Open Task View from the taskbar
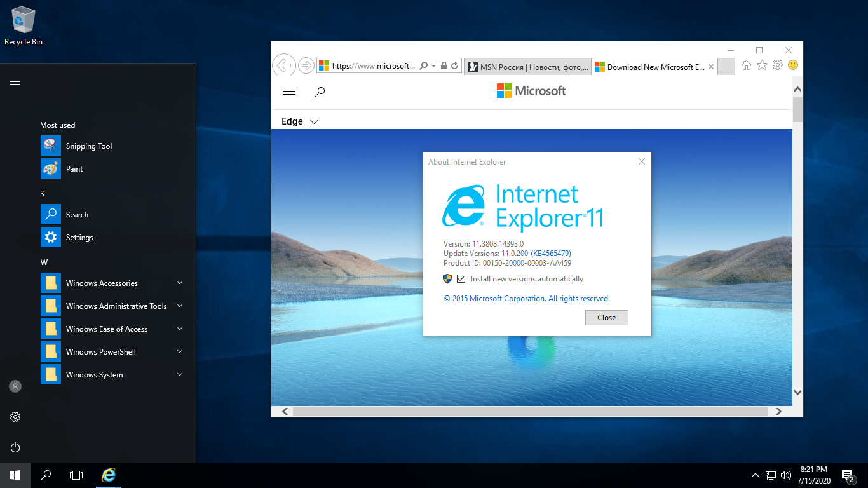This screenshot has height=488, width=868. pos(76,475)
